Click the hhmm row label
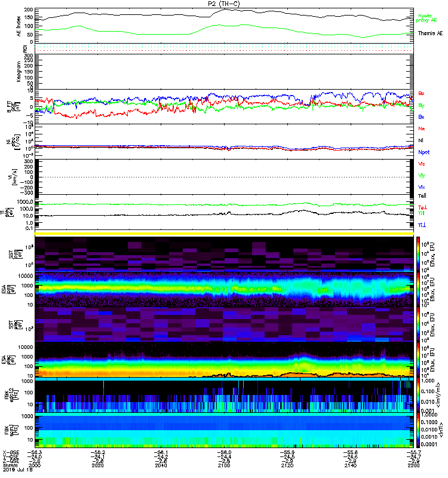The height and width of the screenshot is (478, 448). 9,465
